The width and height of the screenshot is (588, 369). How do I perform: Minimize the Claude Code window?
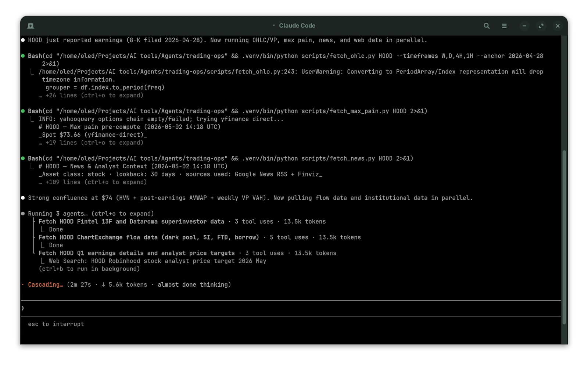click(x=524, y=26)
